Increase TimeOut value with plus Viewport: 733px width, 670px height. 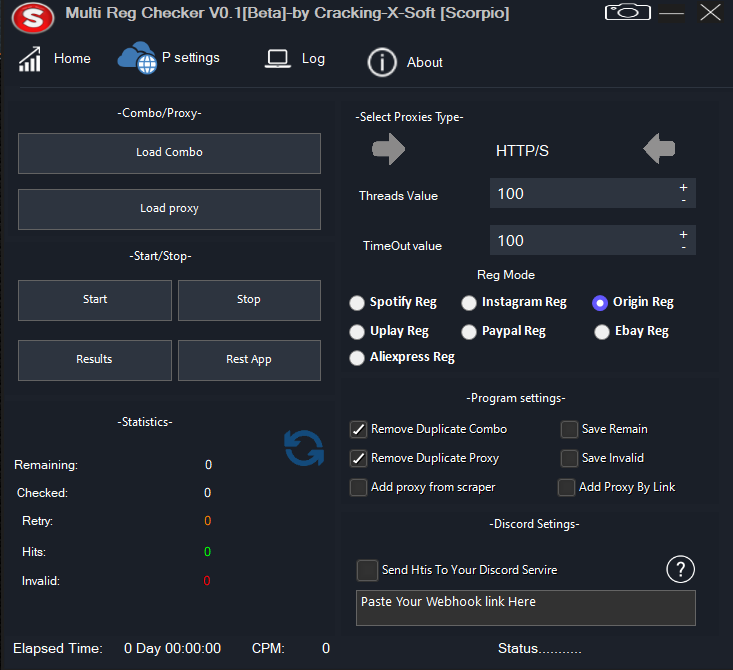[x=683, y=234]
